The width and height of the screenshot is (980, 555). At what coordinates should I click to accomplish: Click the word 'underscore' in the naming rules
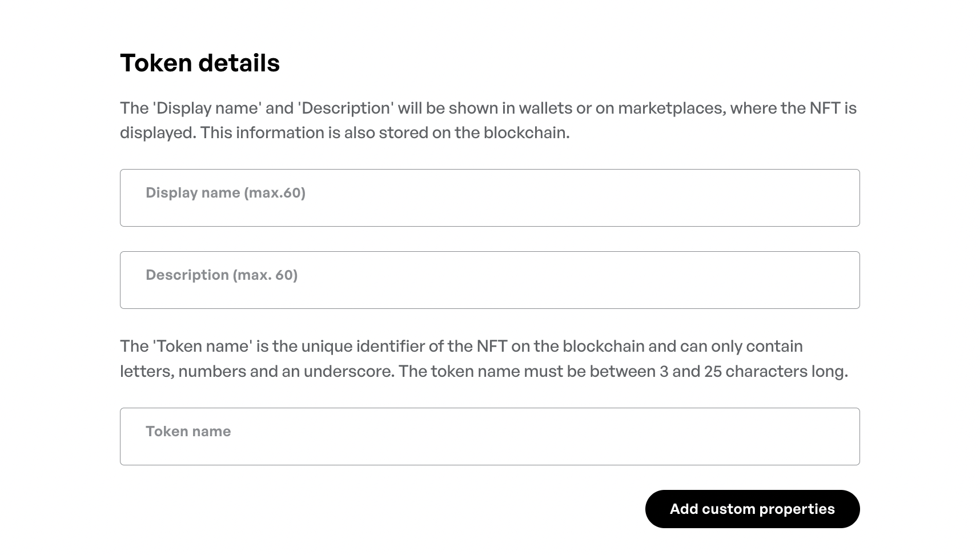click(x=348, y=371)
